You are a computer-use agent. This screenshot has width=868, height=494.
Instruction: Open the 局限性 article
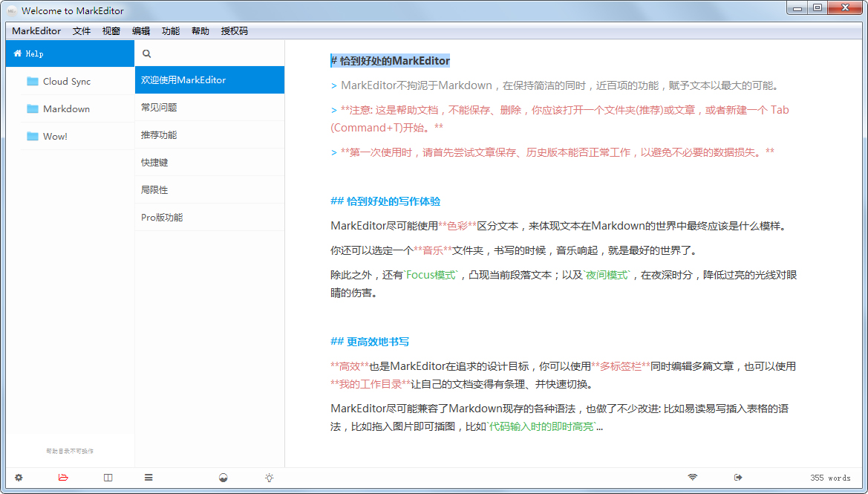[210, 189]
